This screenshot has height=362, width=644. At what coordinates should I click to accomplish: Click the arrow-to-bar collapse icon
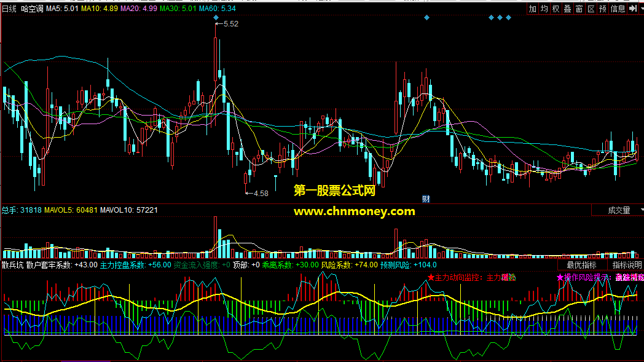(x=632, y=9)
